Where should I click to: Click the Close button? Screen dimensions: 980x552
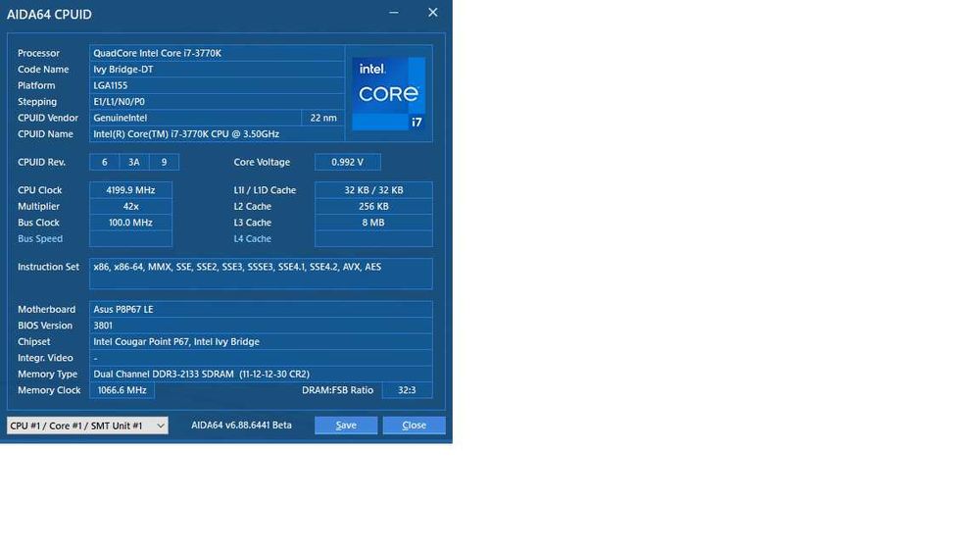point(414,426)
